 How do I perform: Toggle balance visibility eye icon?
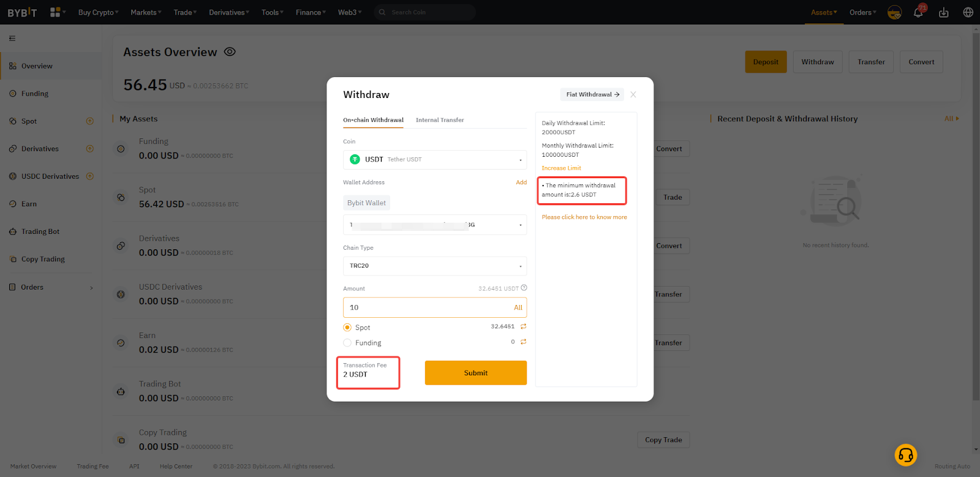230,52
